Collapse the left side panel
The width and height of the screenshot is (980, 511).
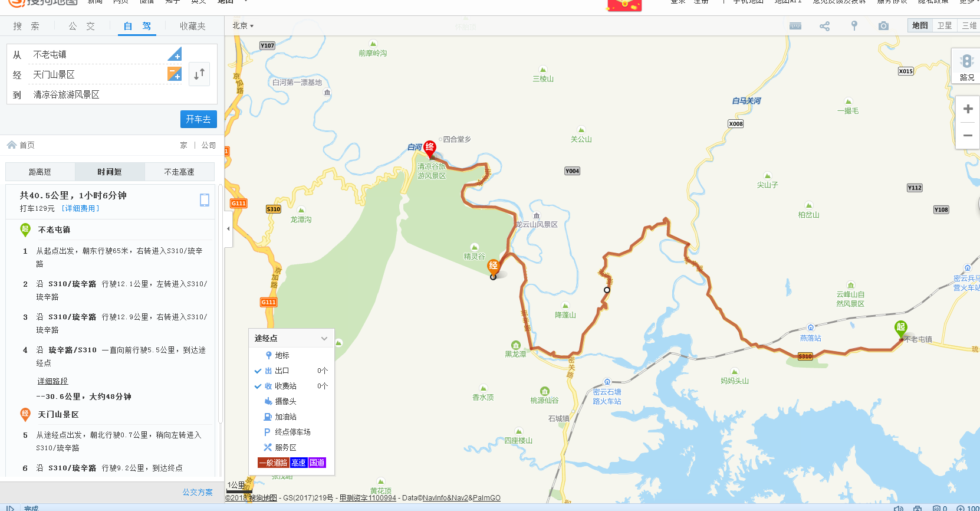228,228
